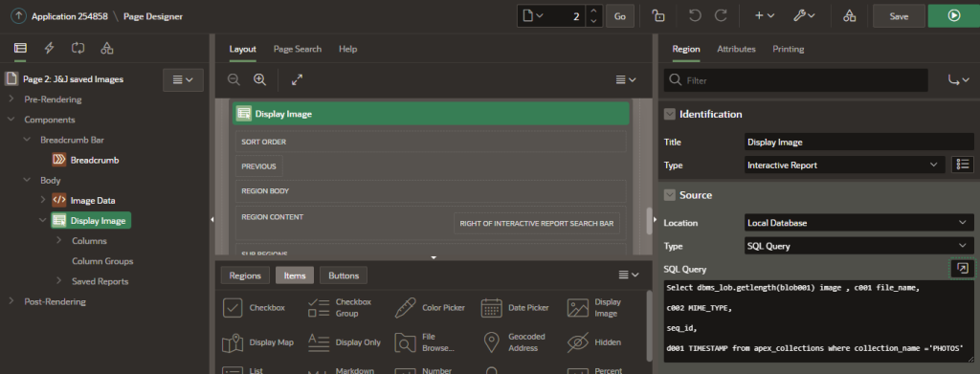Switch to the Dynamic Actions lightning tab

(50, 48)
